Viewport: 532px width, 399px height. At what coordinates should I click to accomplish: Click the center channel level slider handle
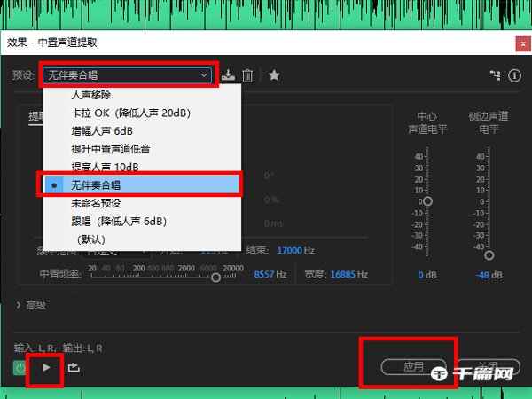pos(428,201)
